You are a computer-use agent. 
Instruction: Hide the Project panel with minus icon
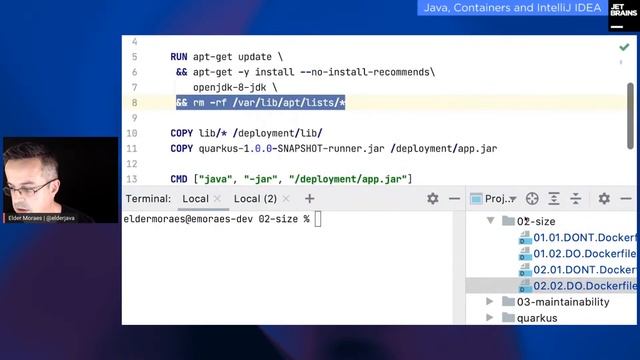point(626,199)
